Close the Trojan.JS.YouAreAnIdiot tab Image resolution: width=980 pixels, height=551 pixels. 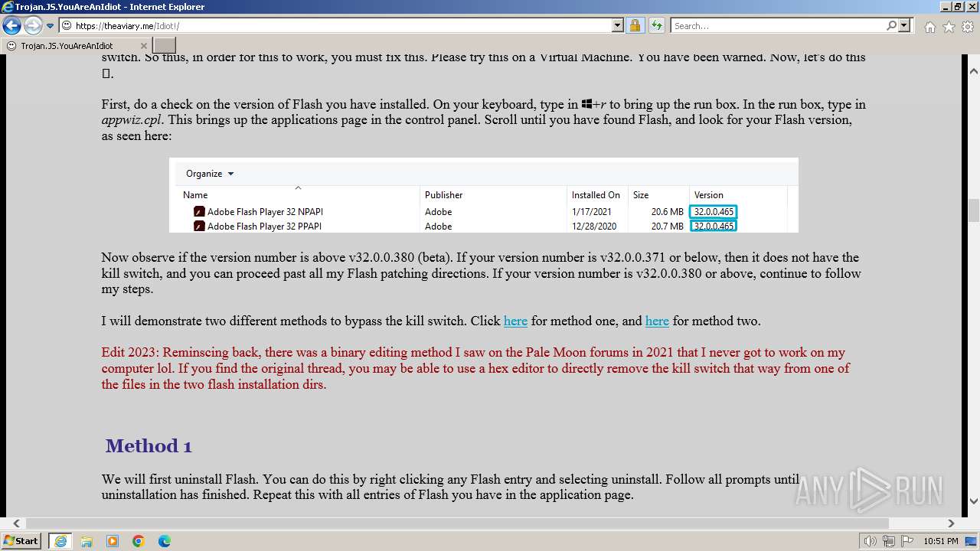coord(144,46)
